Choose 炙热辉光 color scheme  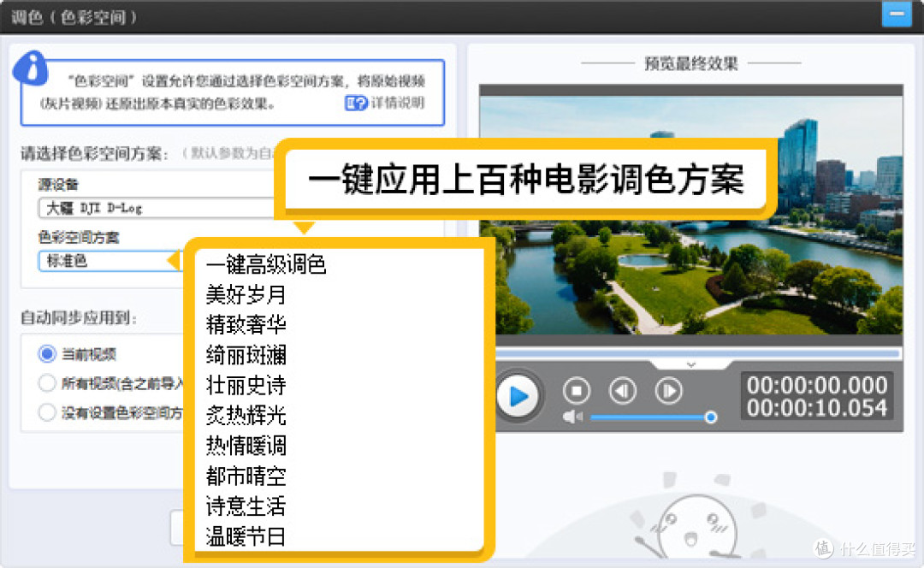(x=246, y=416)
